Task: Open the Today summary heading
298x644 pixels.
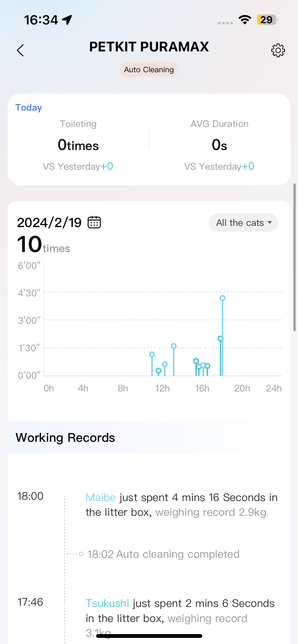Action: click(x=29, y=107)
